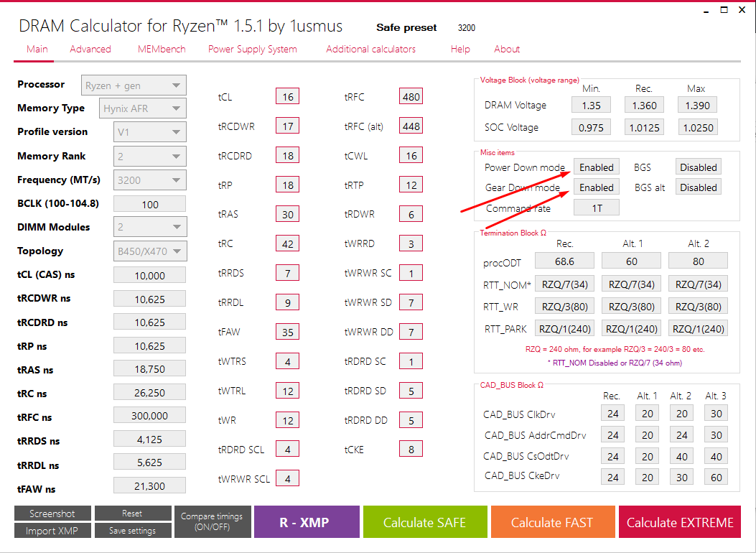
Task: Expand the Processor dropdown
Action: pyautogui.click(x=134, y=85)
